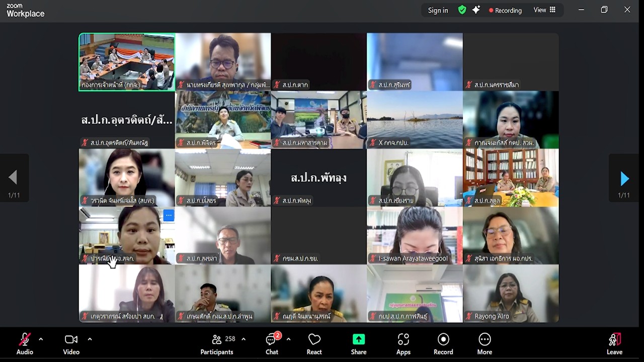Unmute your microphone
The image size is (644, 362).
(x=24, y=339)
